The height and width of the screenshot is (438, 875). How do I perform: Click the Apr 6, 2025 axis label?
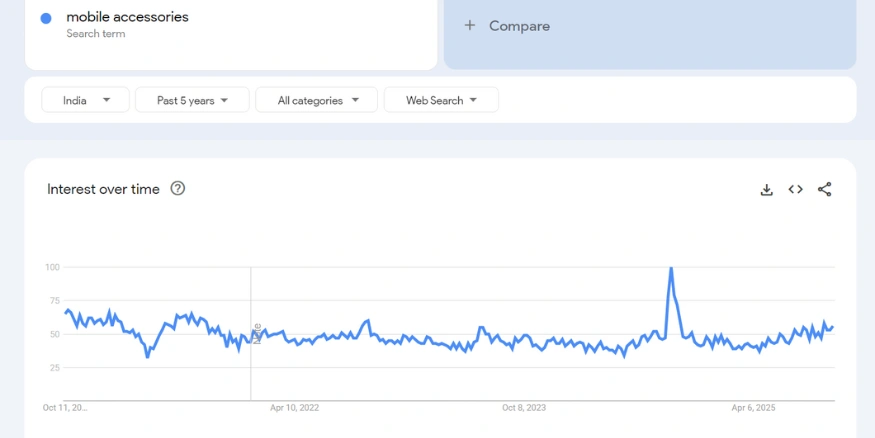tap(753, 408)
